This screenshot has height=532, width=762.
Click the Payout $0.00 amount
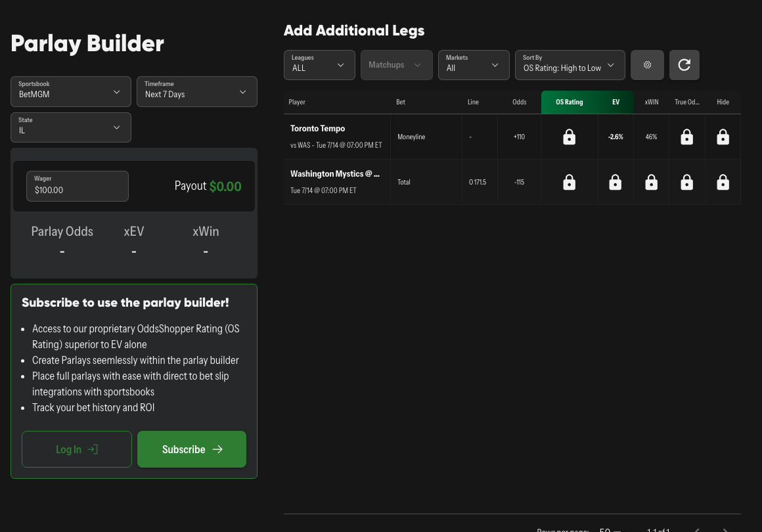[225, 186]
